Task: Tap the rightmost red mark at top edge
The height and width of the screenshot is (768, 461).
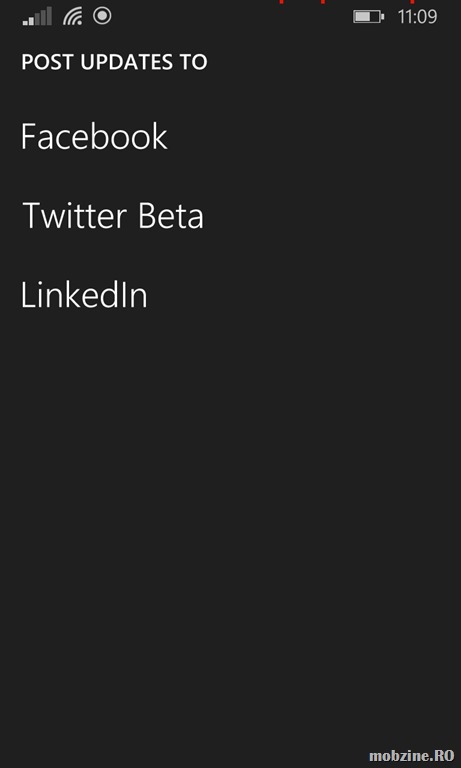Action: tap(412, 1)
